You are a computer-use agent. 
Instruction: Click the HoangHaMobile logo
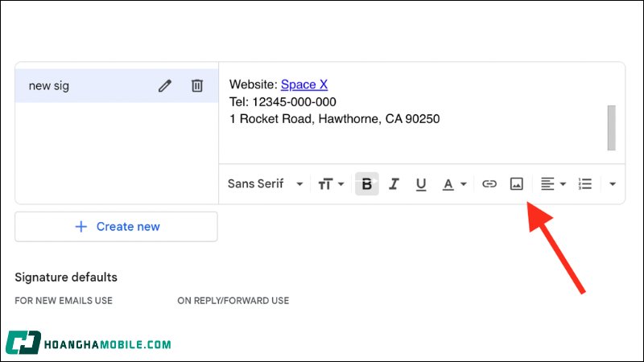(x=89, y=343)
